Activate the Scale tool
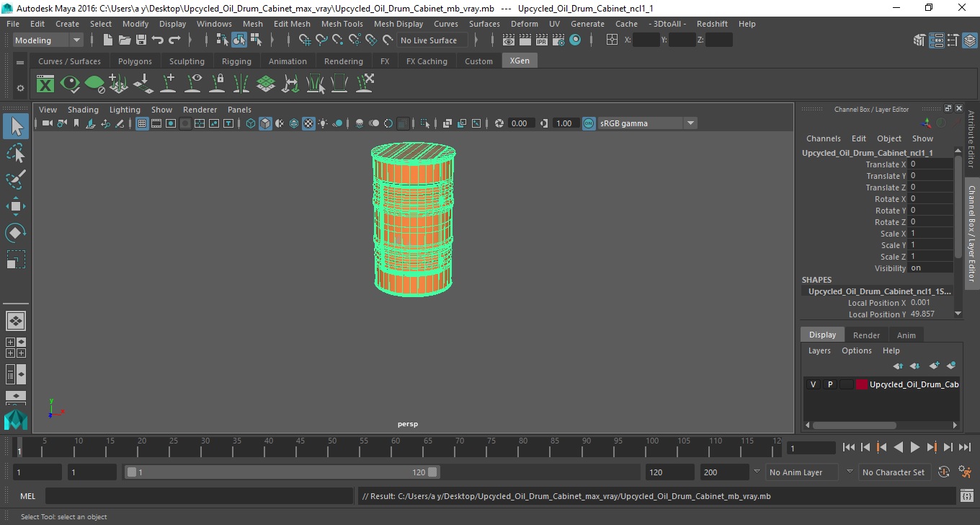This screenshot has width=980, height=525. click(x=16, y=260)
